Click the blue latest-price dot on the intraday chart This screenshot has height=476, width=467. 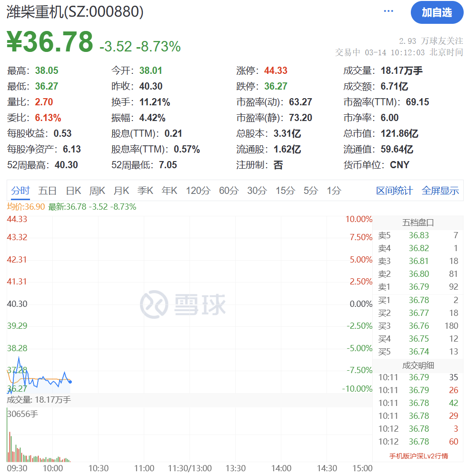(x=70, y=382)
